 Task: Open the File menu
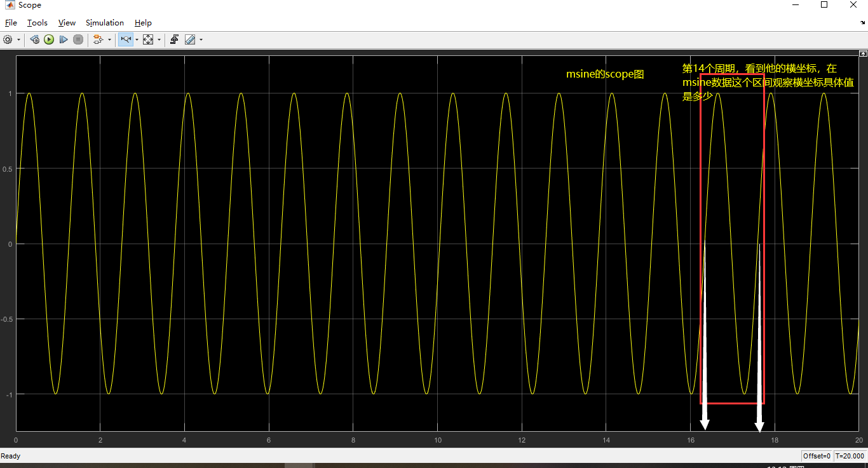(11, 22)
